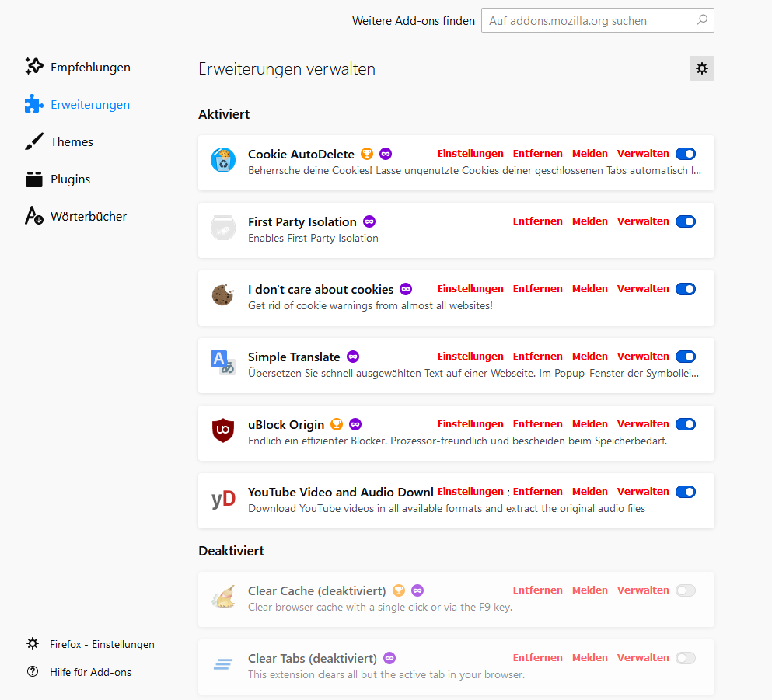772x700 pixels.
Task: Click the YouTube Video Downloader yD icon
Action: pos(223,498)
